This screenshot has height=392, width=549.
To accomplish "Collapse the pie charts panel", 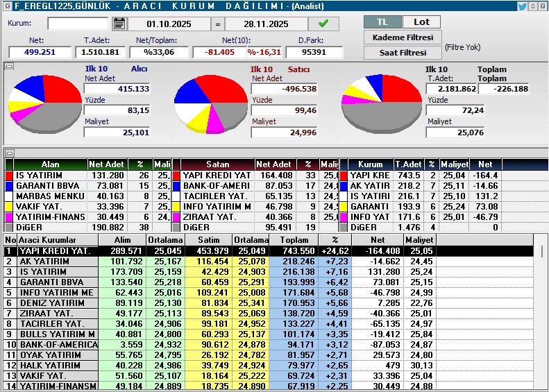I will [x=9, y=67].
